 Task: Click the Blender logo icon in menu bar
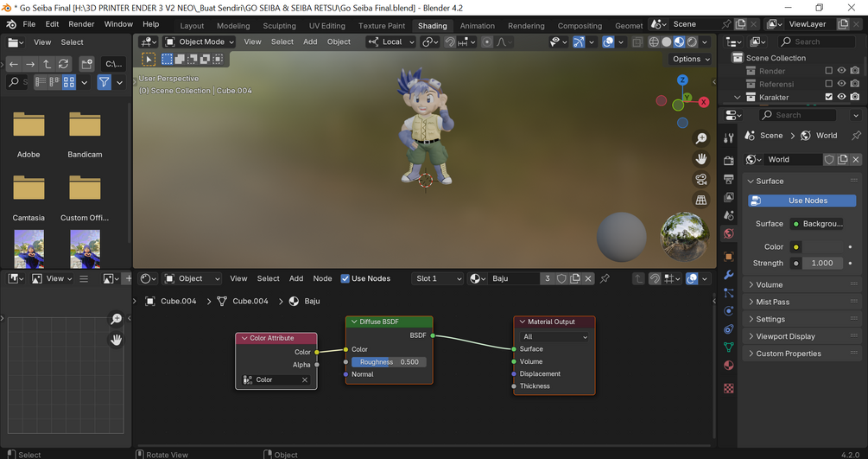(x=11, y=24)
